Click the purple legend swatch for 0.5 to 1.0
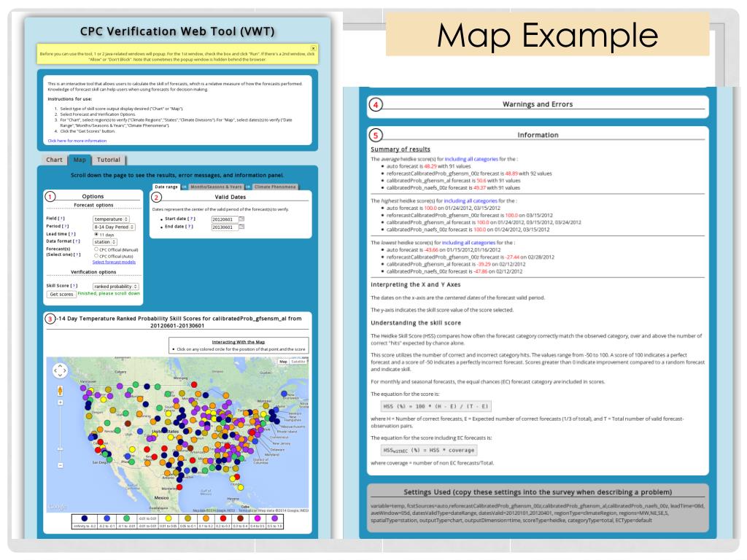The height and width of the screenshot is (560, 747). 274,518
